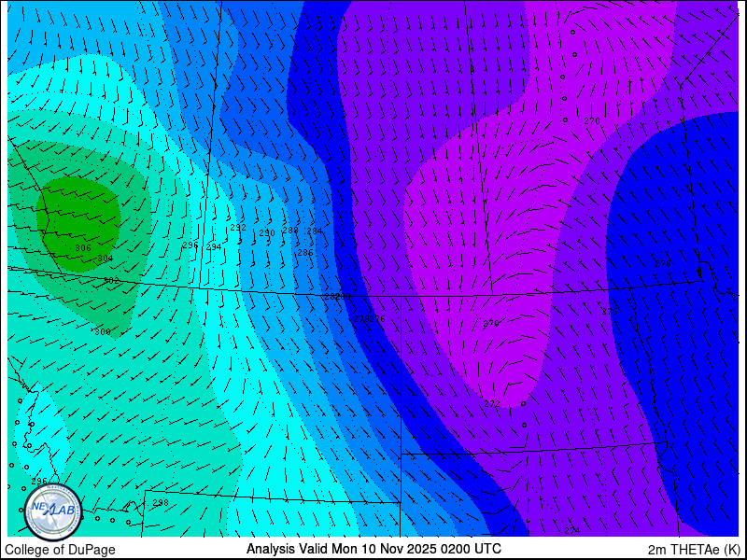Viewport: 747px width, 560px height.
Task: Click the 292 contour value
Action: (238, 228)
